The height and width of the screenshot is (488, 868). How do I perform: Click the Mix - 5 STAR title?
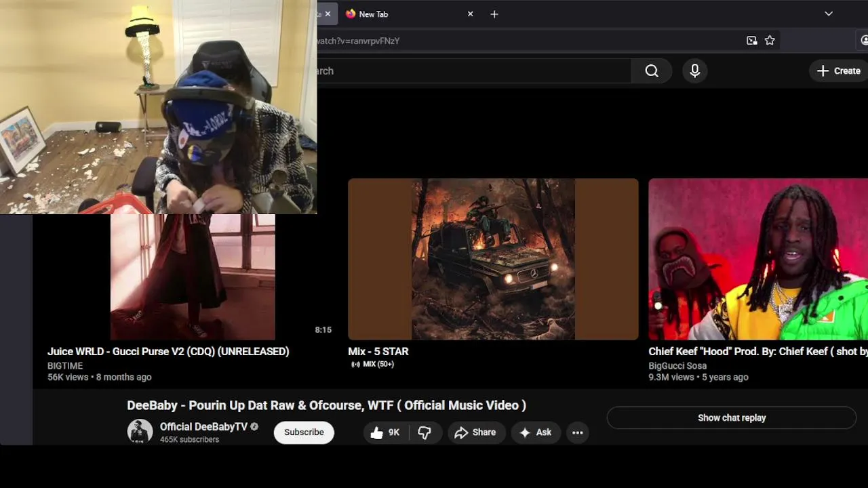tap(378, 351)
